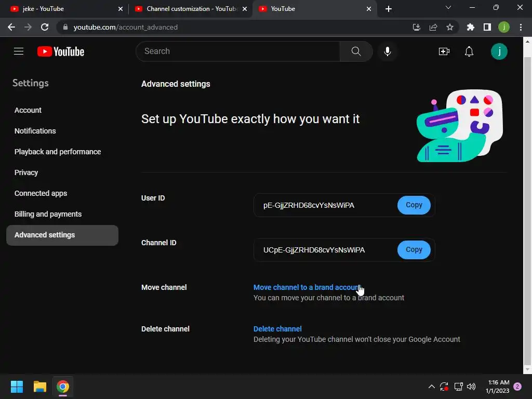This screenshot has width=532, height=399.
Task: Open Account settings in sidebar
Action: pos(28,110)
